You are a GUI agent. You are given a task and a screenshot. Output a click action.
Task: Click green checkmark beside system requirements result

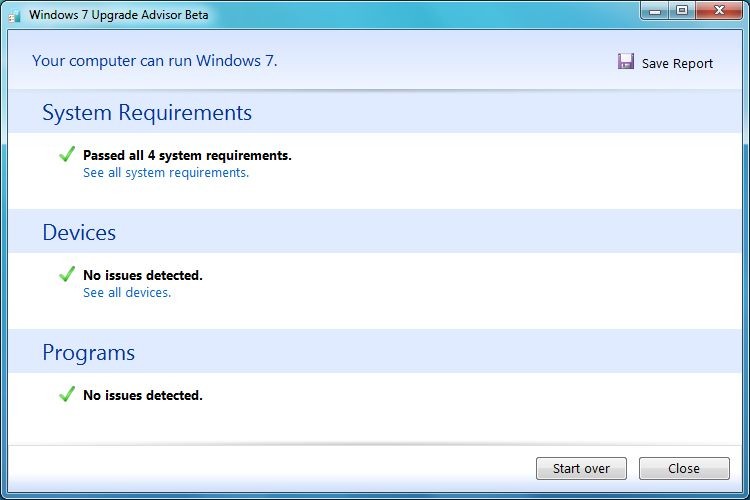pos(67,154)
